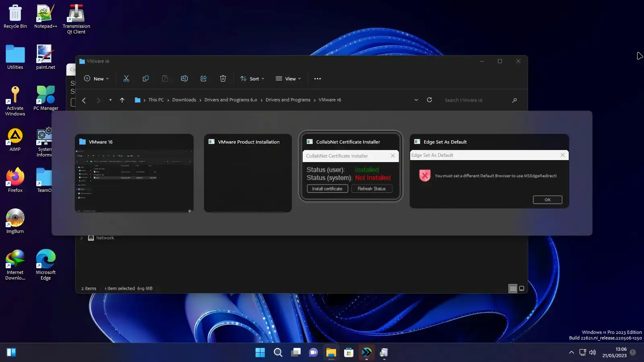Open recent locations dropdown beside Forward
The image size is (644, 362).
click(x=110, y=100)
